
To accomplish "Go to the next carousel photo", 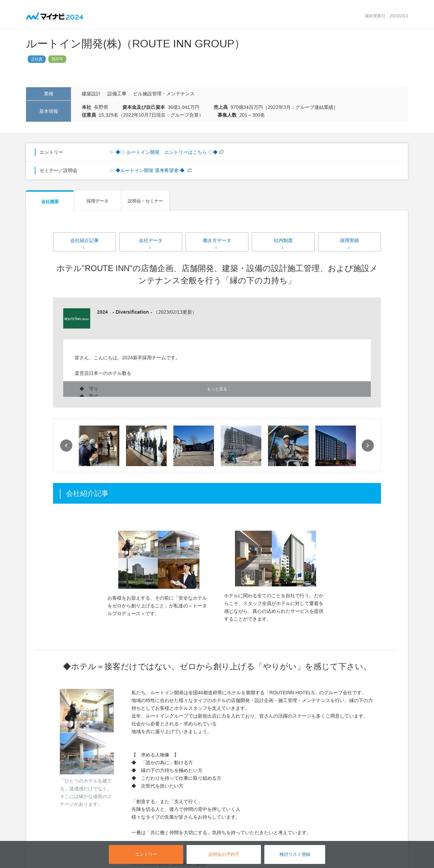I will coord(368,445).
